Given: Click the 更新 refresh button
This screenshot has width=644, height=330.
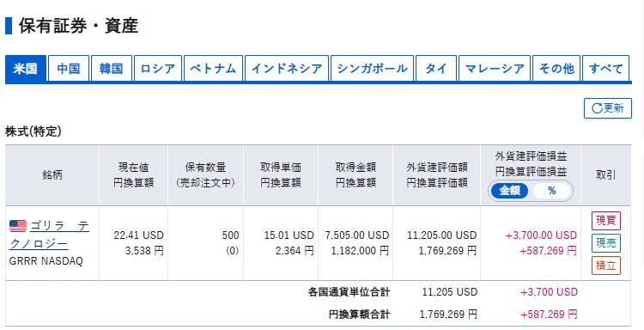Looking at the screenshot, I should pos(607,108).
